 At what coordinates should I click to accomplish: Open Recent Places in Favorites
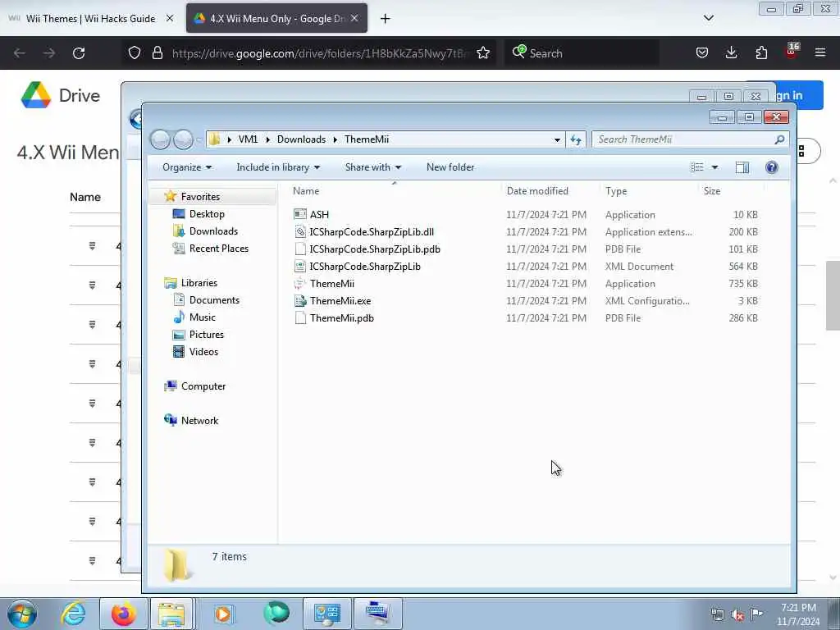click(x=218, y=248)
